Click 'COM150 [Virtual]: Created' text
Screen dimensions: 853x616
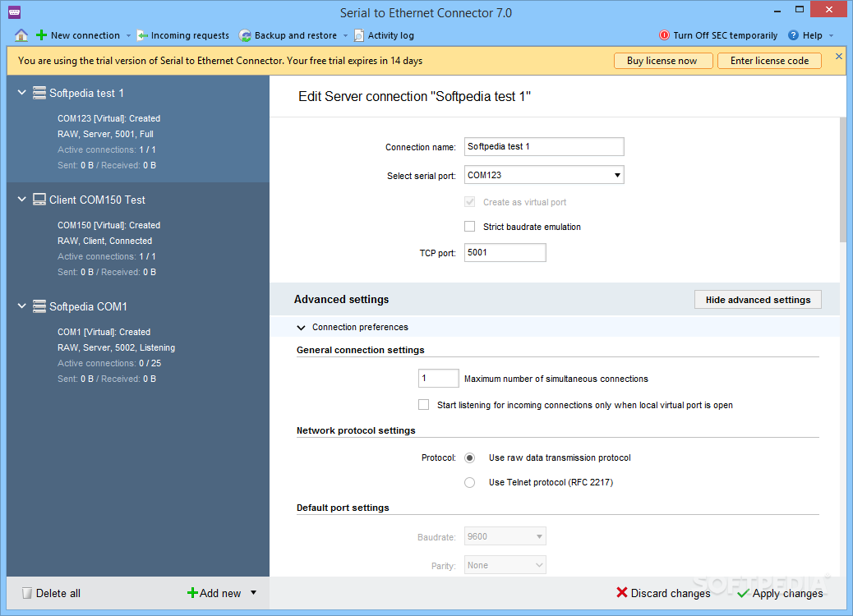(108, 225)
